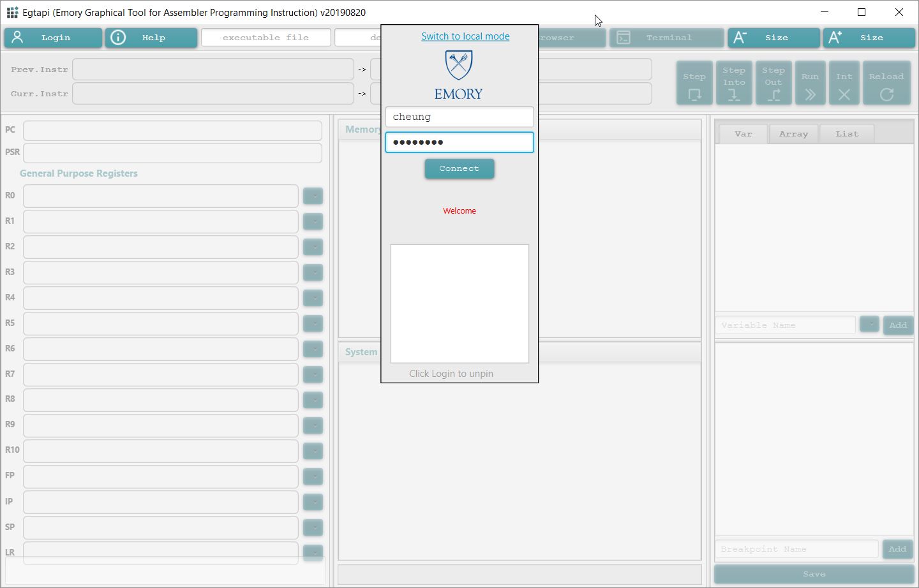Click the Step Into button
Image resolution: width=919 pixels, height=588 pixels.
(734, 83)
